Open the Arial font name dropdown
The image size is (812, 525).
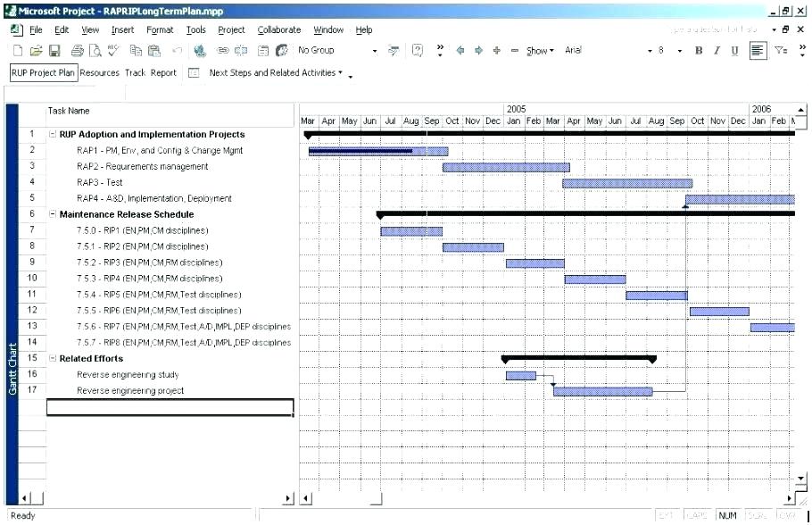(650, 51)
